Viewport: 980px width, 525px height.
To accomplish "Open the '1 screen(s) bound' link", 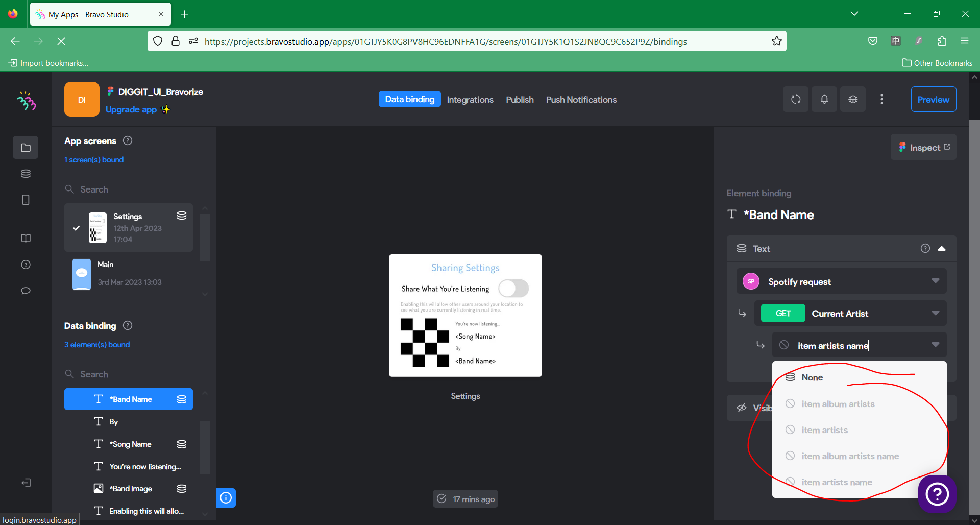I will coord(94,160).
